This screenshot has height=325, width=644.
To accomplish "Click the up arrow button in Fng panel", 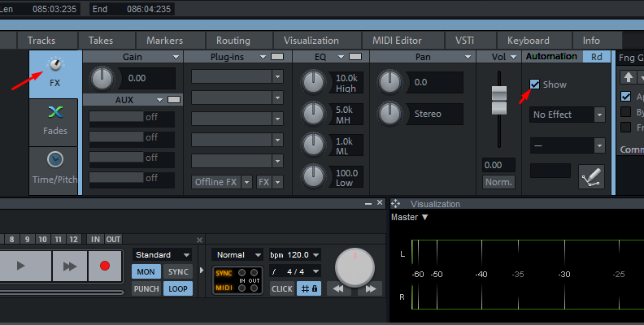I will click(628, 76).
